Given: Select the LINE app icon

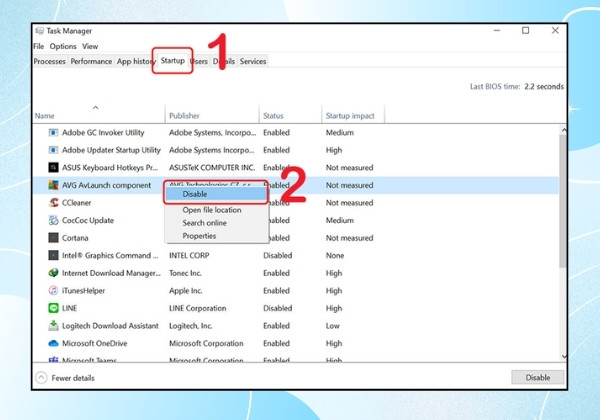Looking at the screenshot, I should tap(53, 308).
